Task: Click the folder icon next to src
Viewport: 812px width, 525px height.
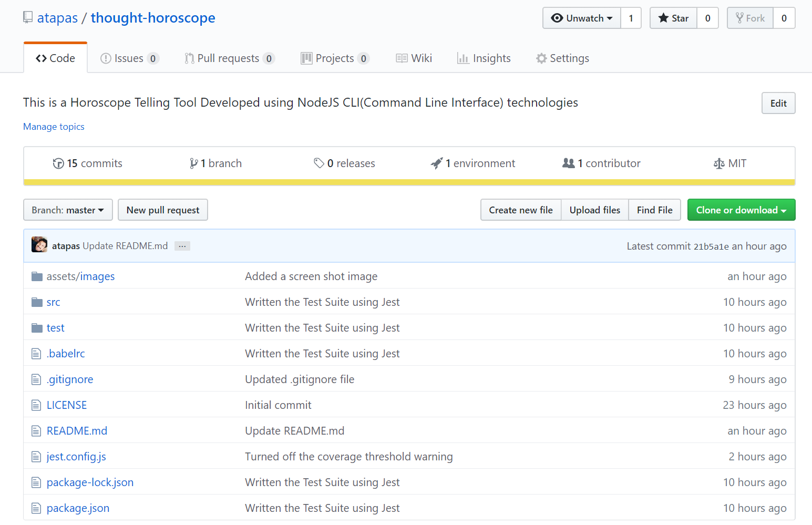Action: coord(37,302)
